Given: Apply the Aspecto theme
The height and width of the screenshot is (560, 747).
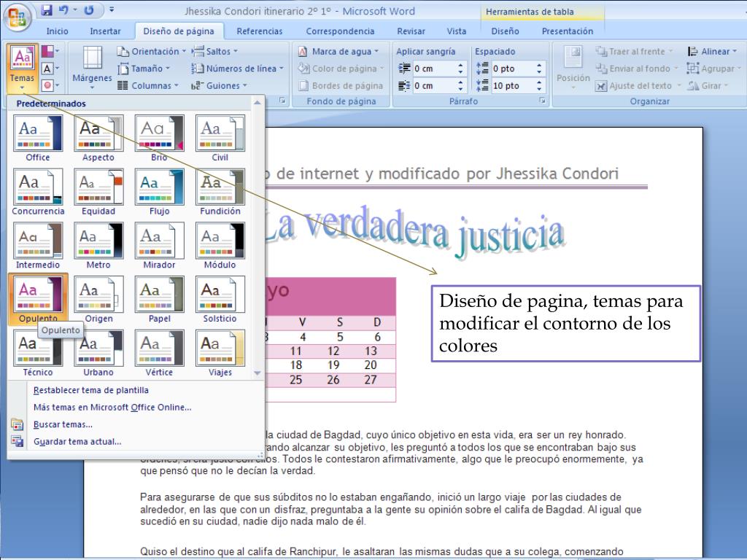Looking at the screenshot, I should (x=98, y=138).
